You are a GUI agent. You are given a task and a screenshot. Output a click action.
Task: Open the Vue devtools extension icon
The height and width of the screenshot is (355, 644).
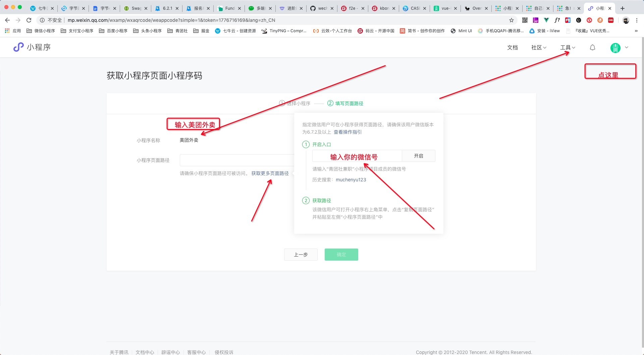point(546,20)
